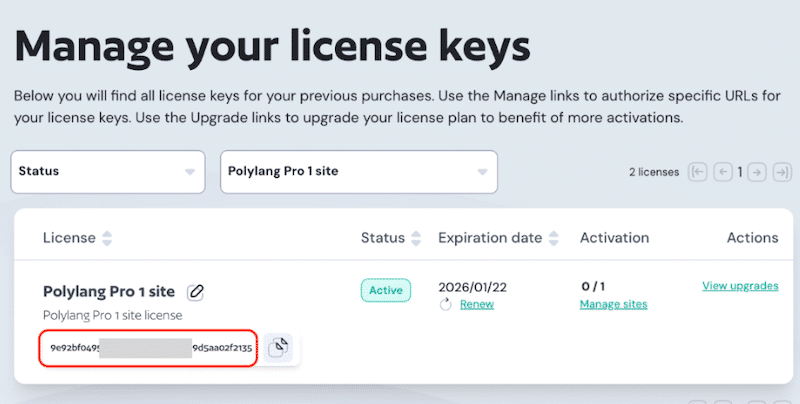Go to next licenses page
Viewport: 800px width, 404px height.
757,172
